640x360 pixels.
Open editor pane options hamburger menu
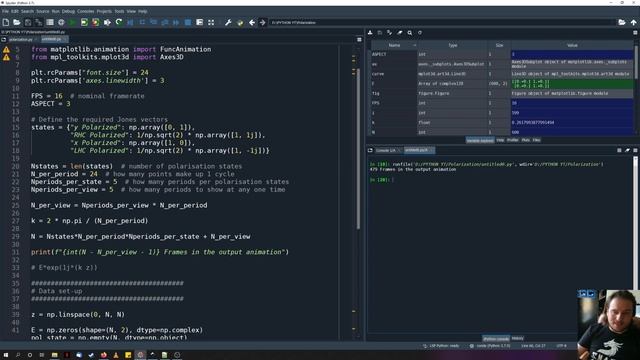[x=359, y=40]
